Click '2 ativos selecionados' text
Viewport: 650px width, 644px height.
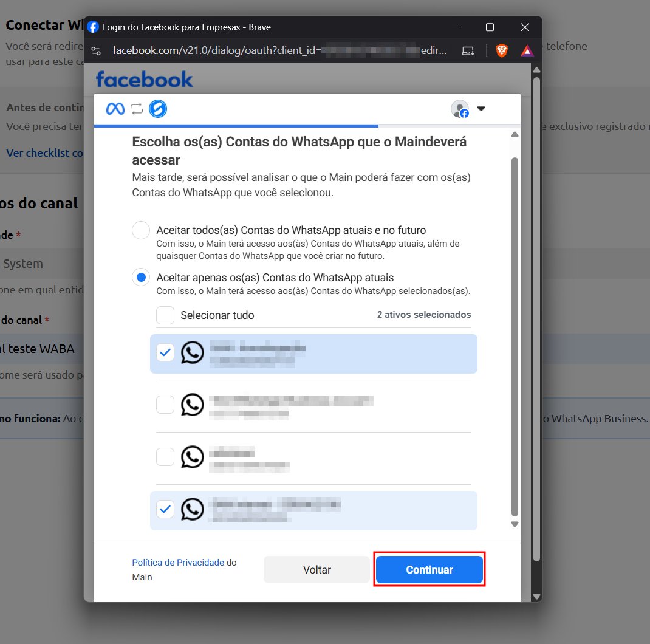[423, 315]
